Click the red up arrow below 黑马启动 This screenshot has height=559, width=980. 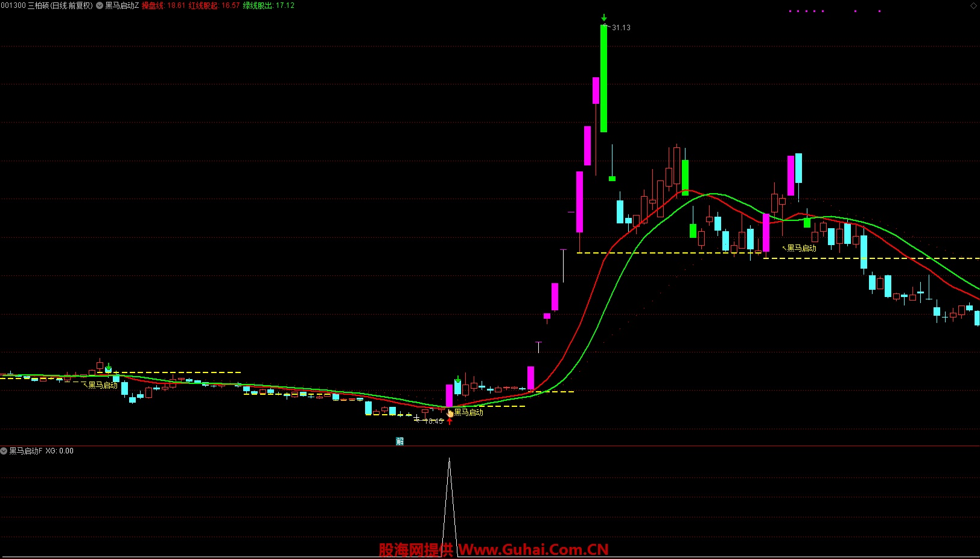coord(450,421)
